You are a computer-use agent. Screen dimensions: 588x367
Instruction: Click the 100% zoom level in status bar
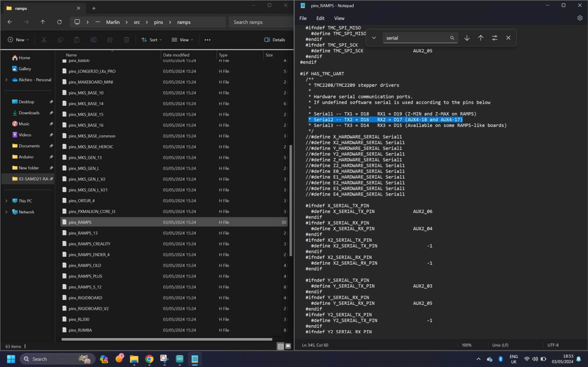pos(466,345)
